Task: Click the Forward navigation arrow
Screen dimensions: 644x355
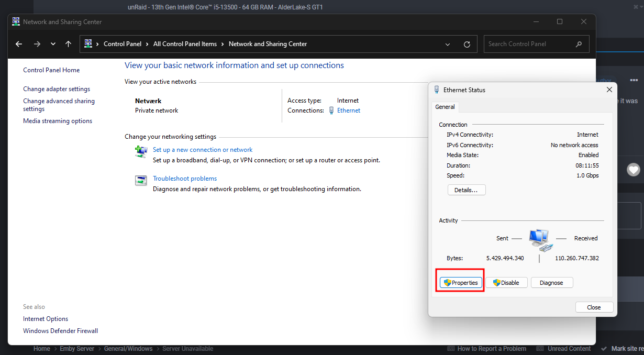Action: click(37, 44)
